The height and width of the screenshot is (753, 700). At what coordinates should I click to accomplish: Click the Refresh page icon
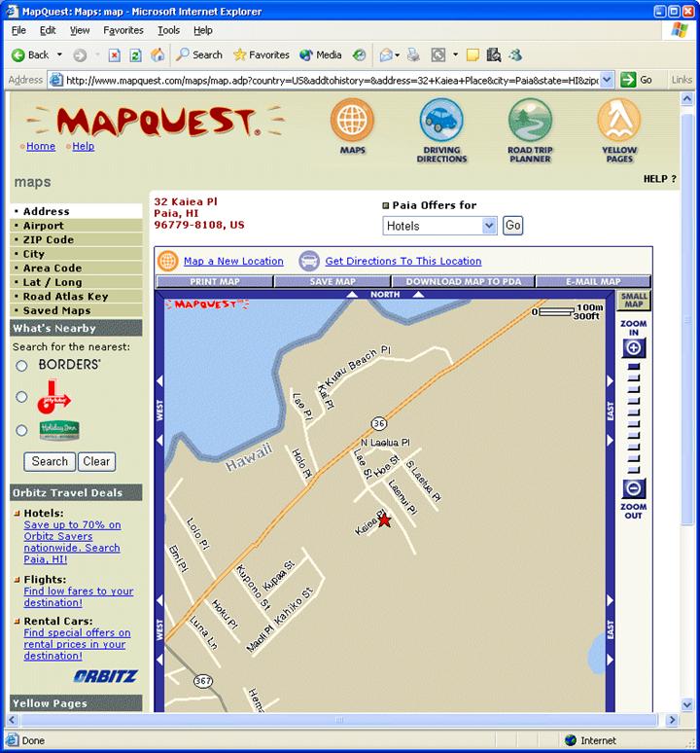[136, 55]
